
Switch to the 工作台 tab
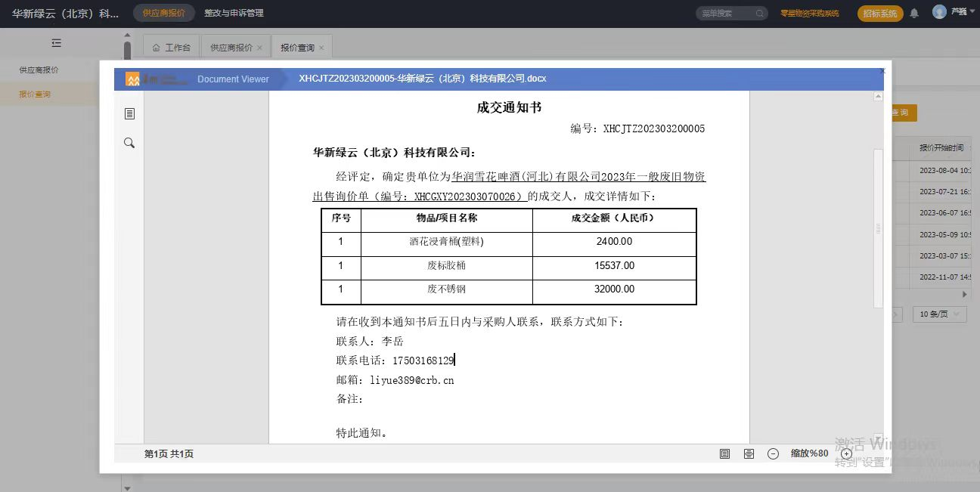pyautogui.click(x=171, y=47)
